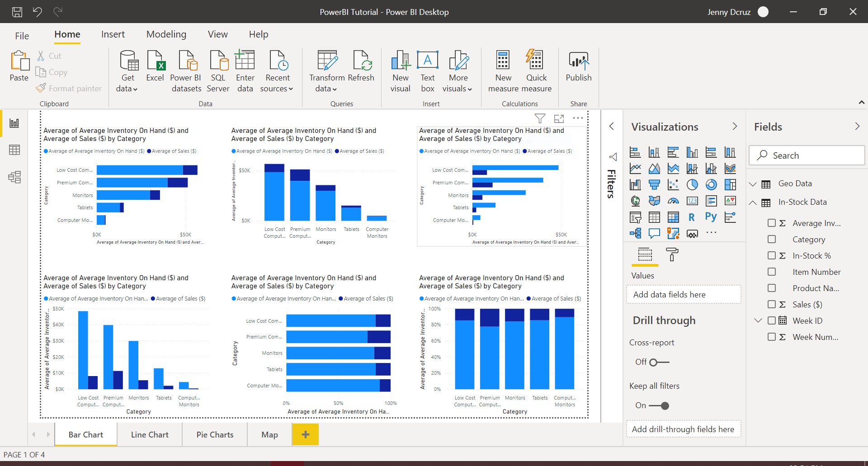
Task: Select the Q&A speech bubble visual
Action: [x=654, y=233]
